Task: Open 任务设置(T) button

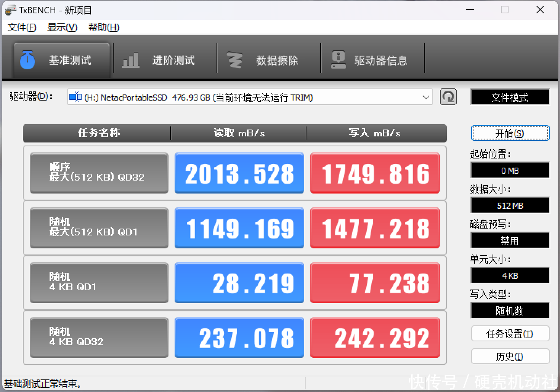Action: click(x=510, y=334)
